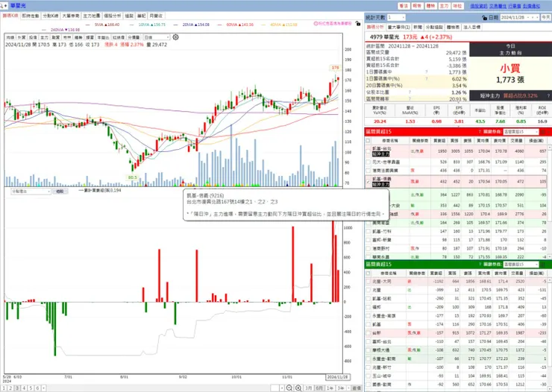The width and height of the screenshot is (552, 392).
Task: Toggle 投信 chart indicator button
Action: [x=33, y=37]
